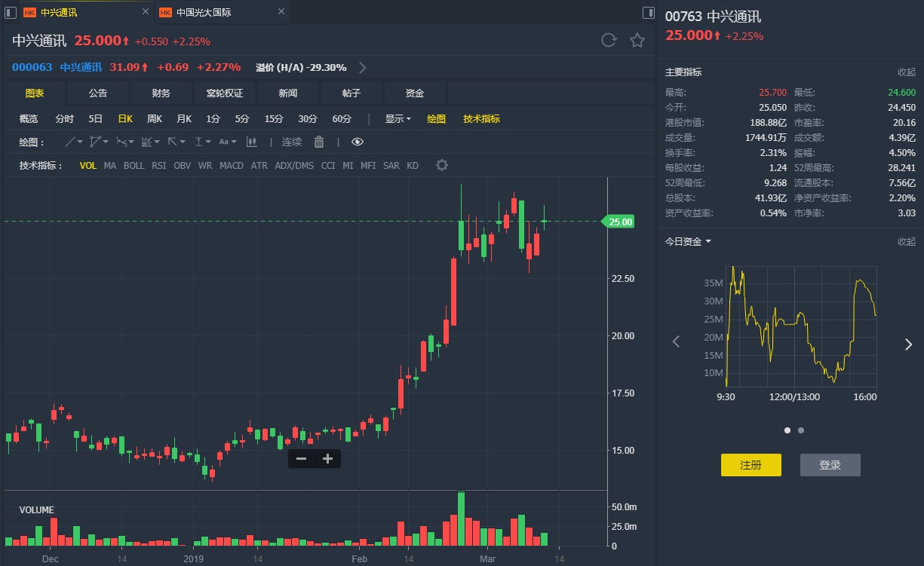Screen dimensions: 924x566
Task: Enable the SAR indicator
Action: tap(391, 166)
